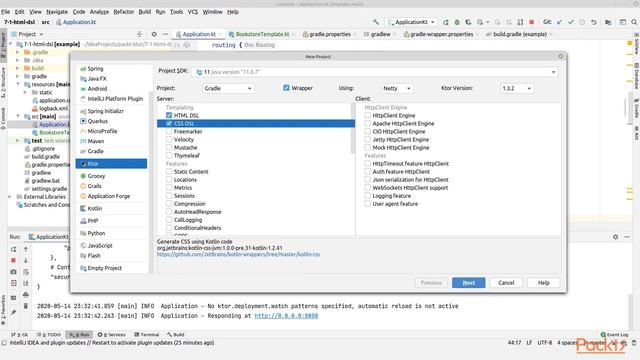
Task: Switch to BookstoreTemplate.kt tab
Action: 262,34
